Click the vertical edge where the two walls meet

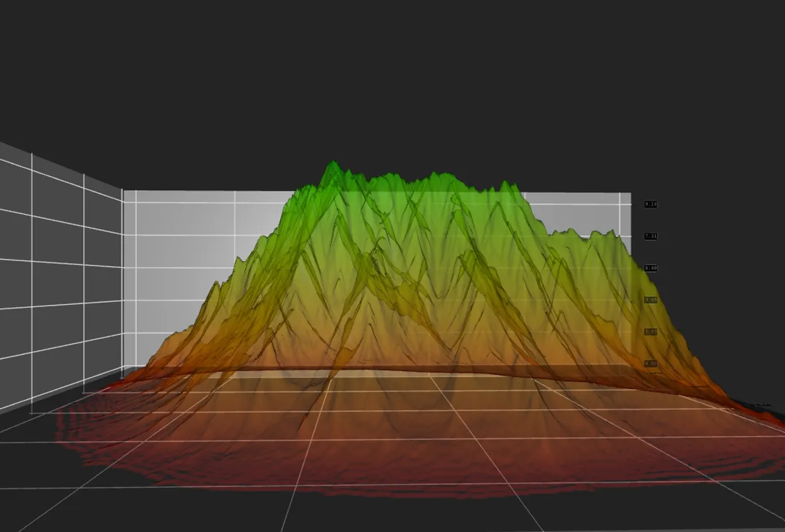click(x=123, y=278)
